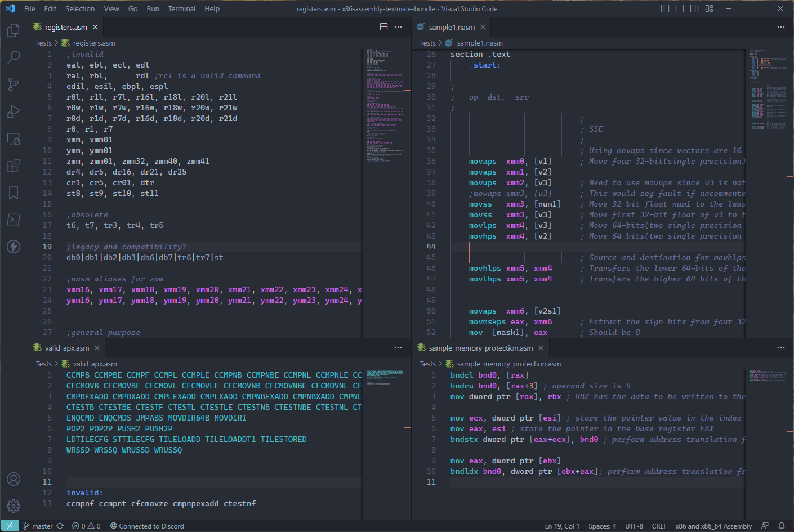This screenshot has height=532, width=794.
Task: Open the Edit menu
Action: 50,8
